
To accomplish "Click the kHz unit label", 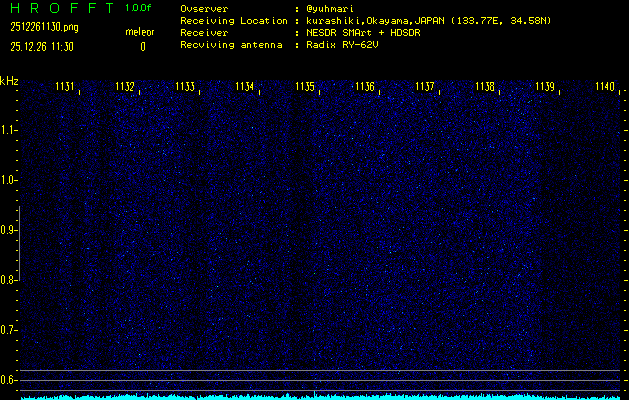I will tap(9, 80).
